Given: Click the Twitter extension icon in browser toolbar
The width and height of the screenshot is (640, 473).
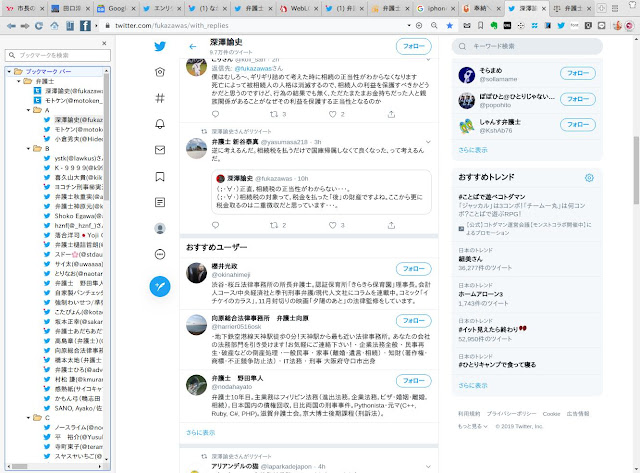Looking at the screenshot, I should [x=561, y=25].
